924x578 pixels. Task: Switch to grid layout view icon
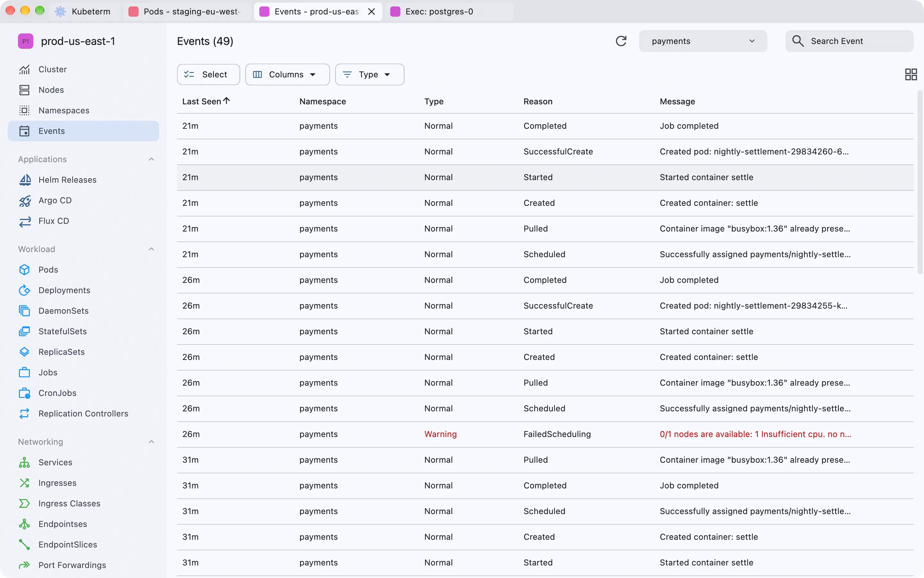(911, 74)
